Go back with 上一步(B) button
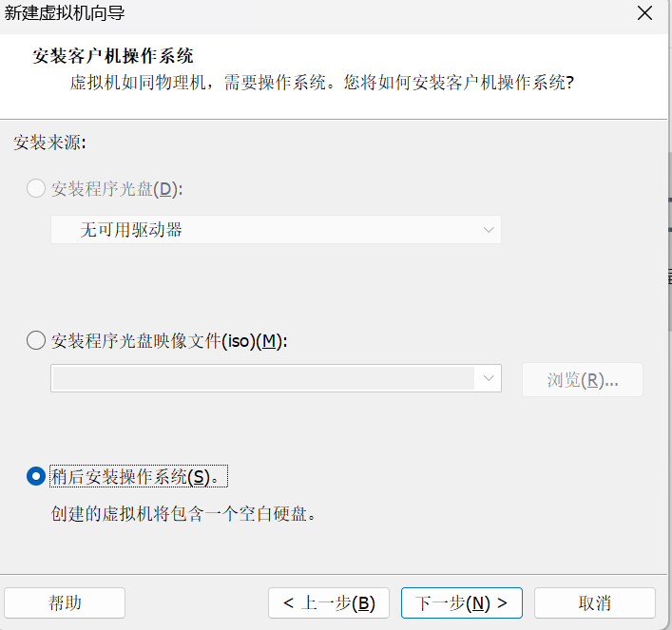This screenshot has height=630, width=672. pos(329,603)
